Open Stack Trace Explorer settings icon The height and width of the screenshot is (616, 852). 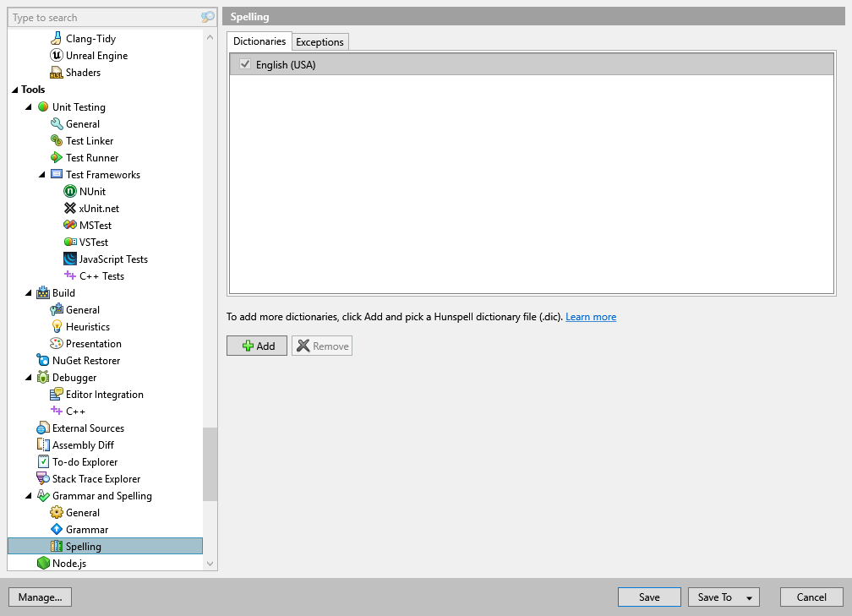pyautogui.click(x=41, y=478)
